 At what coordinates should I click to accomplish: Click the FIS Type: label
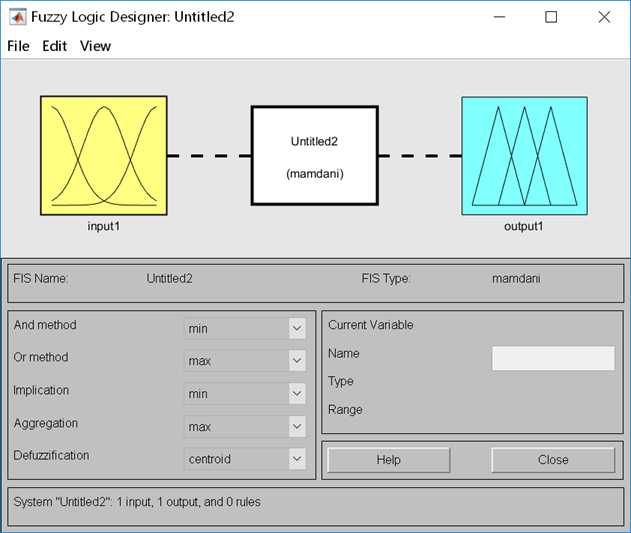tap(386, 279)
